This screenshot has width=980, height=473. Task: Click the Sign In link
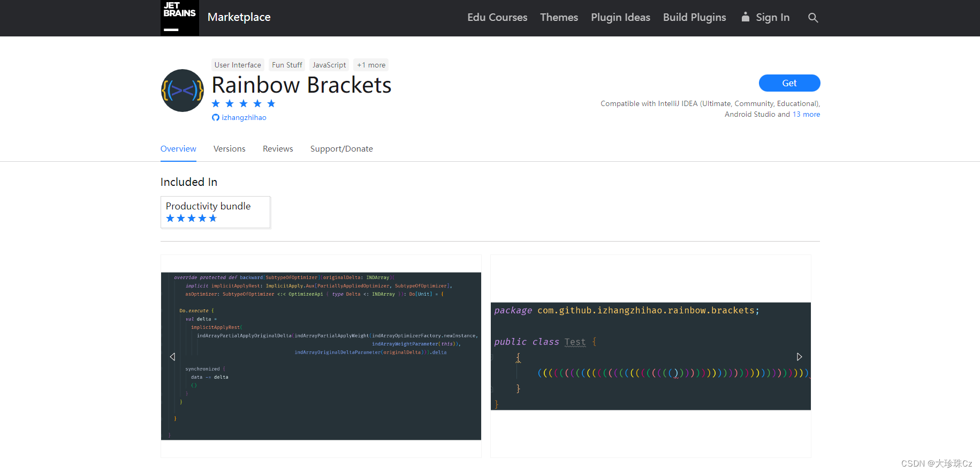pyautogui.click(x=765, y=18)
